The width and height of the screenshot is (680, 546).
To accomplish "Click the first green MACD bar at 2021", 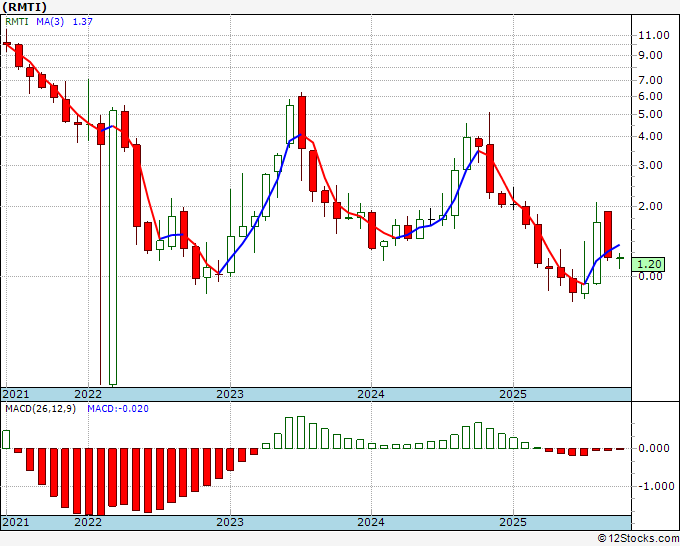I will pyautogui.click(x=6, y=439).
